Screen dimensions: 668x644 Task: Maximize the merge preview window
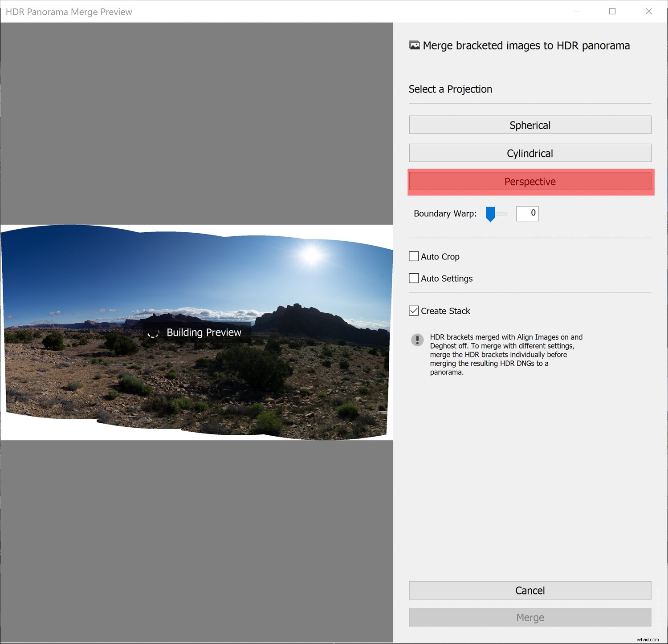611,12
